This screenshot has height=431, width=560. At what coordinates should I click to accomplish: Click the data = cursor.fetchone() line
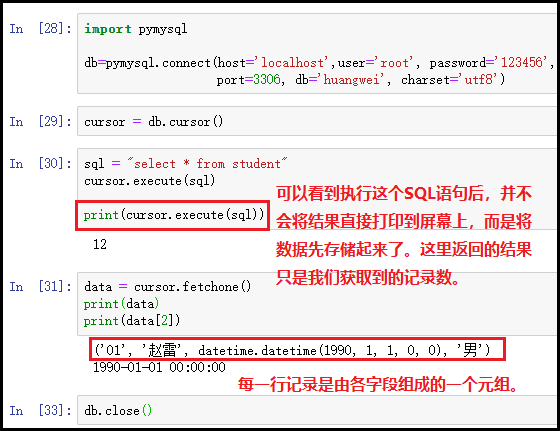pyautogui.click(x=168, y=286)
